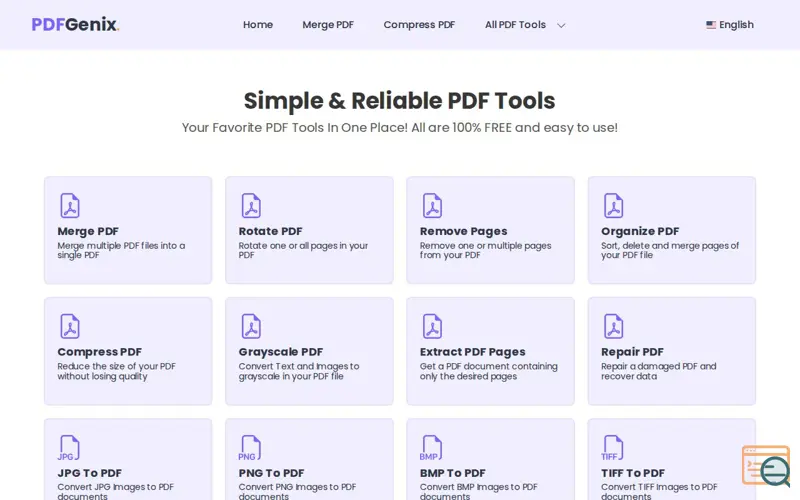Click the PDFGenix logo
Screen dimensions: 800x500
(x=75, y=24)
